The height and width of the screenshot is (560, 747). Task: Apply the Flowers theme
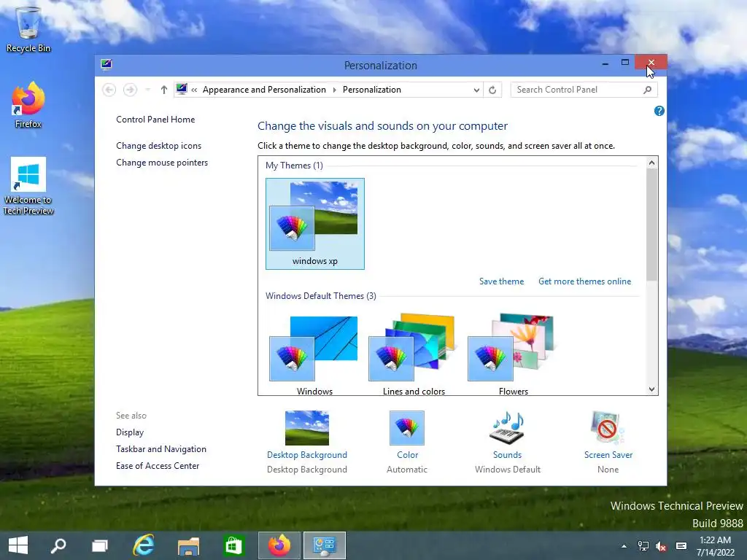point(513,355)
